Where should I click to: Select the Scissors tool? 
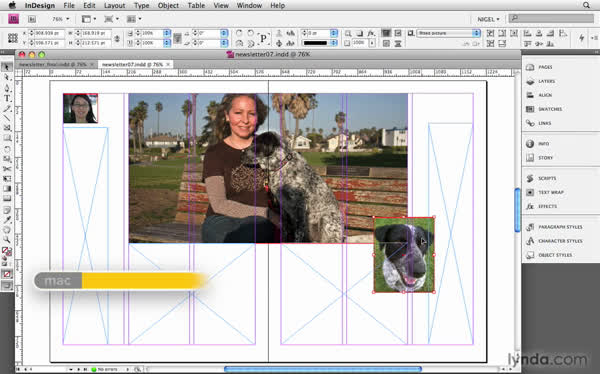click(7, 169)
